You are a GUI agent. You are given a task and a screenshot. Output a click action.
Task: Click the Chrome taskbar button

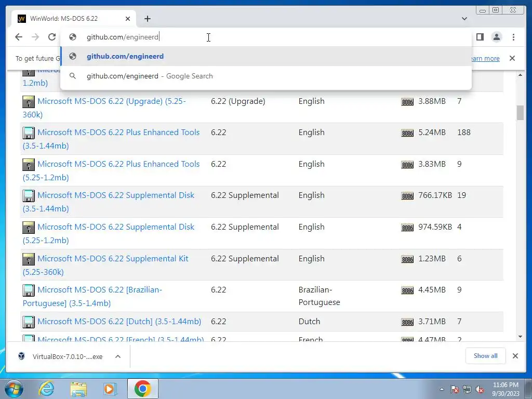pyautogui.click(x=142, y=389)
